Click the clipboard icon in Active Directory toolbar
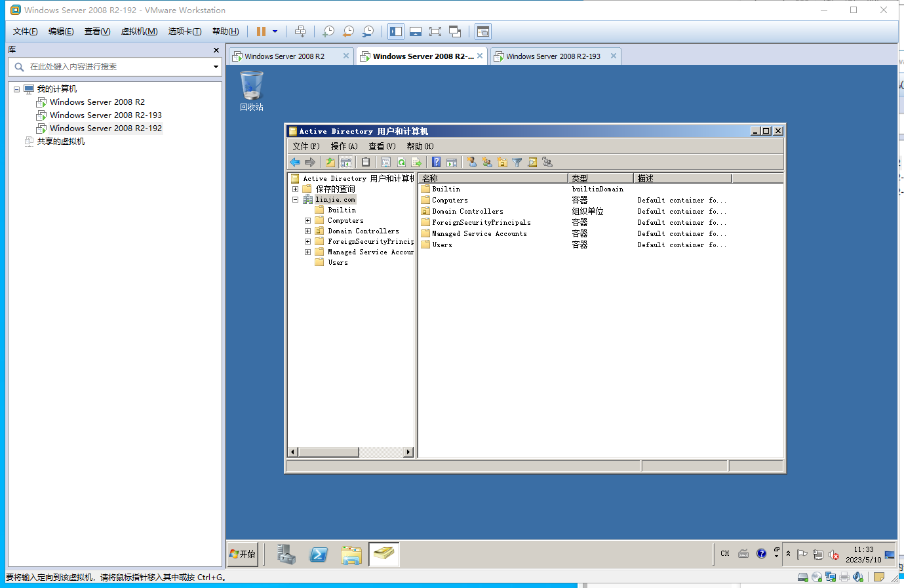The width and height of the screenshot is (904, 588). [366, 163]
